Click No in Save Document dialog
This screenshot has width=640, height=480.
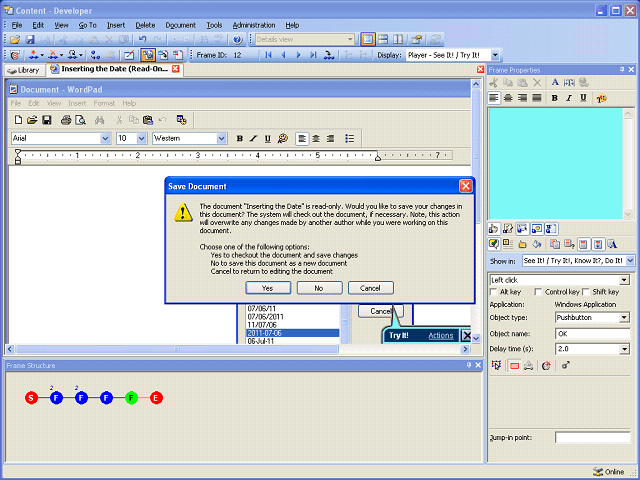[x=319, y=288]
